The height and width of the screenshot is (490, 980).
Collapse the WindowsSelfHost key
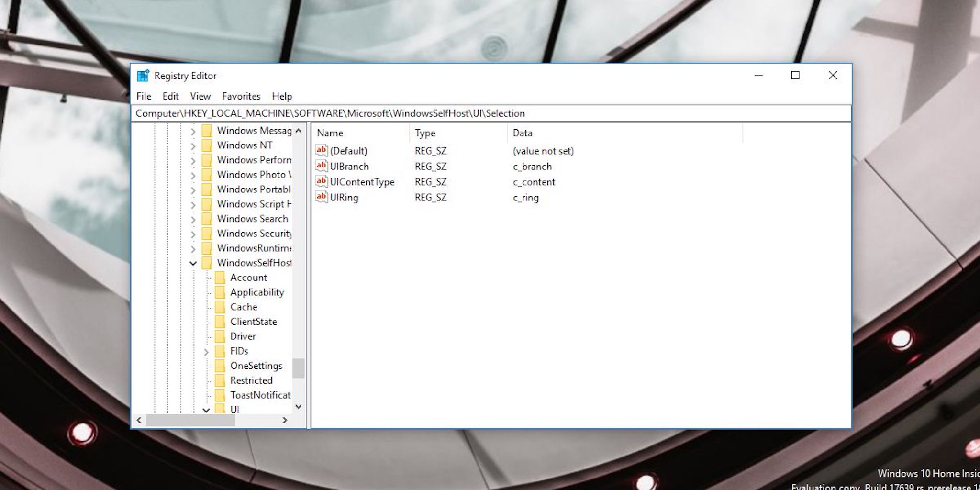coord(193,263)
